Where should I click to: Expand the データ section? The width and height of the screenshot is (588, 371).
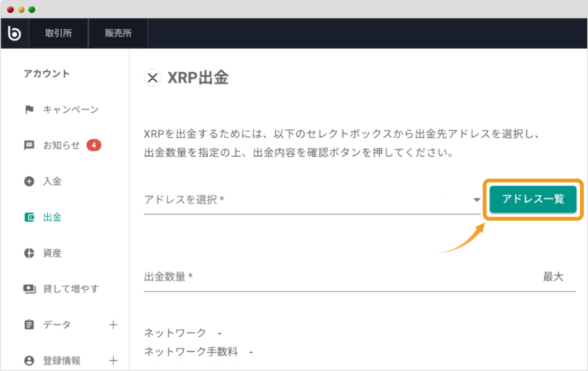113,324
